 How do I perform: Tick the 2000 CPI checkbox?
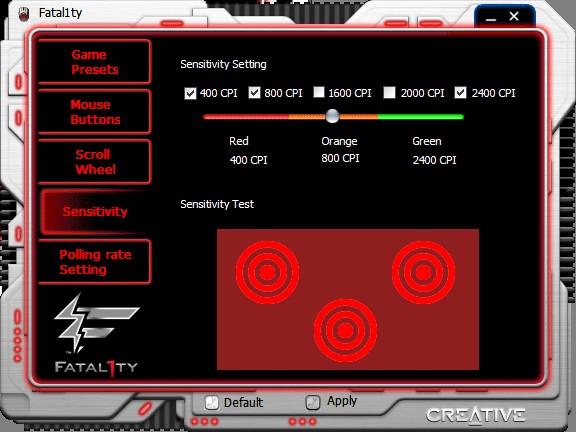(x=389, y=93)
